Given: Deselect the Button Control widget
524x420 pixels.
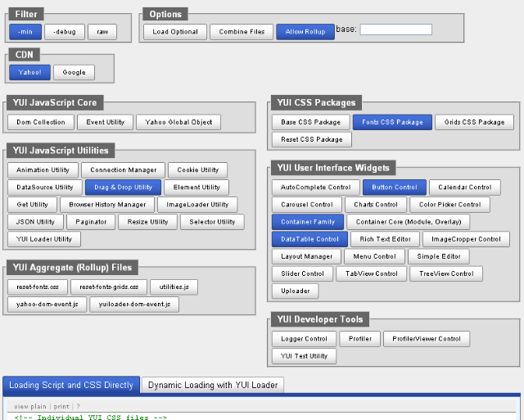Looking at the screenshot, I should (x=395, y=187).
